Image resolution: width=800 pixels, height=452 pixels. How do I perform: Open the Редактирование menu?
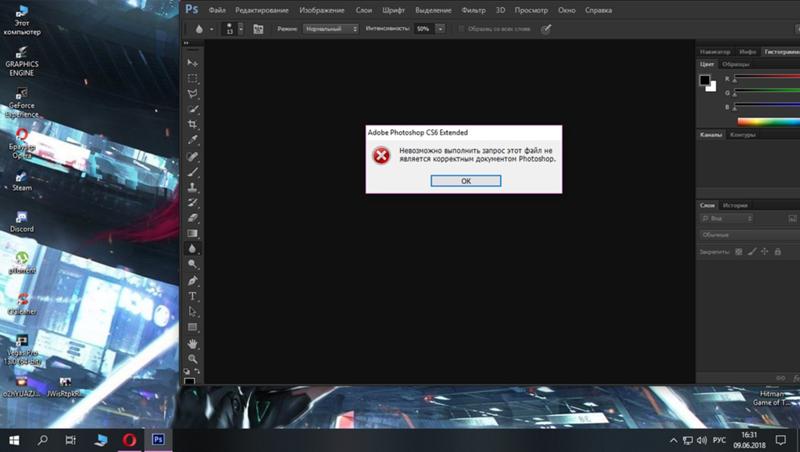coord(262,10)
